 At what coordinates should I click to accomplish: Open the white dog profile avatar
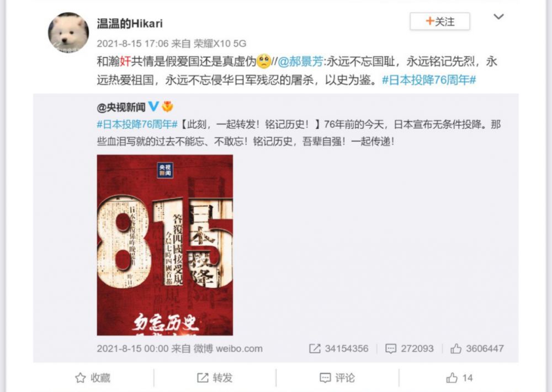(68, 33)
